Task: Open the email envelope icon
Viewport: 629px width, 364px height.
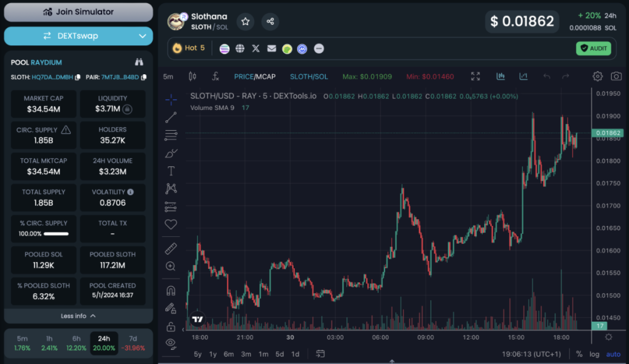Action: coord(272,48)
